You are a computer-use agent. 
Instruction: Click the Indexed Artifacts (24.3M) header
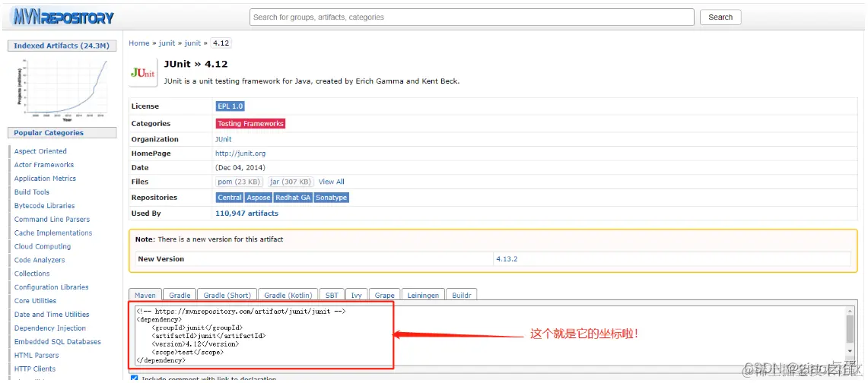point(62,46)
